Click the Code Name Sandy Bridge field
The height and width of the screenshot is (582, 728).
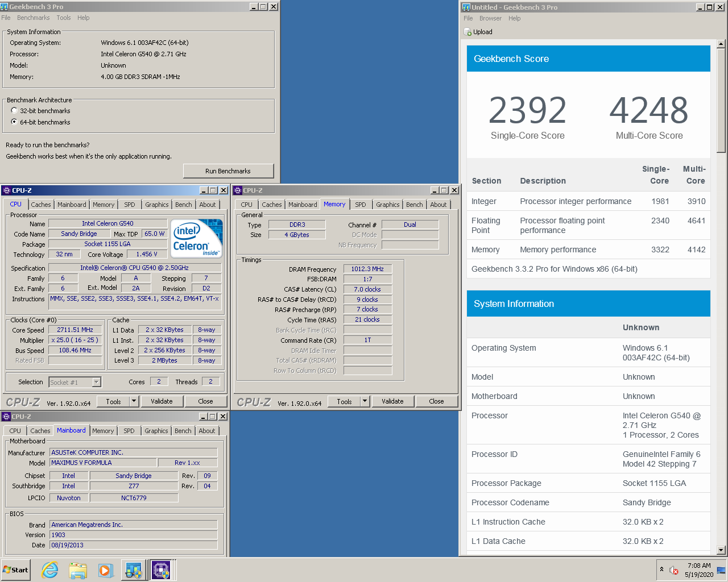[79, 234]
